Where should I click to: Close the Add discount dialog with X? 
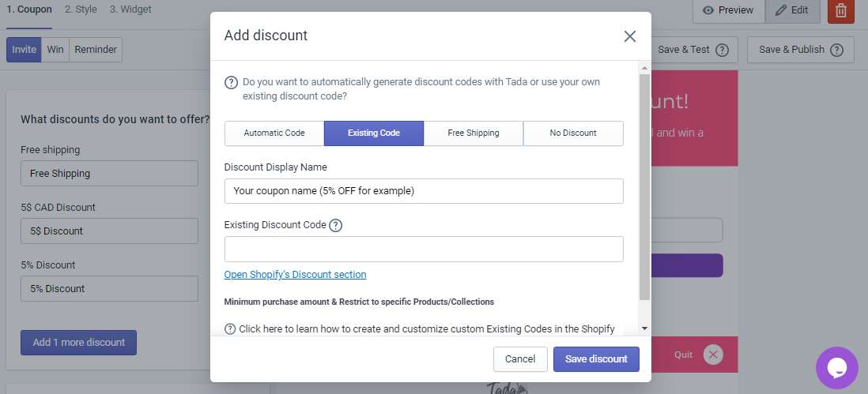coord(629,36)
